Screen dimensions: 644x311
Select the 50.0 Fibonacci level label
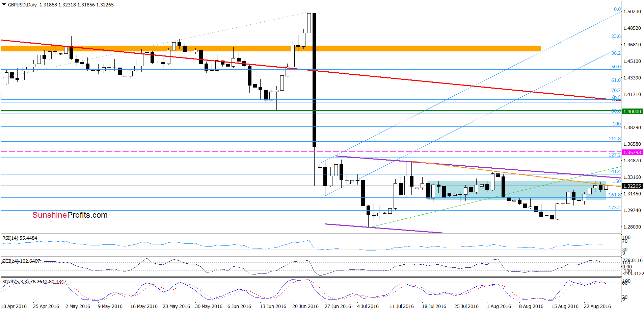pyautogui.click(x=616, y=67)
